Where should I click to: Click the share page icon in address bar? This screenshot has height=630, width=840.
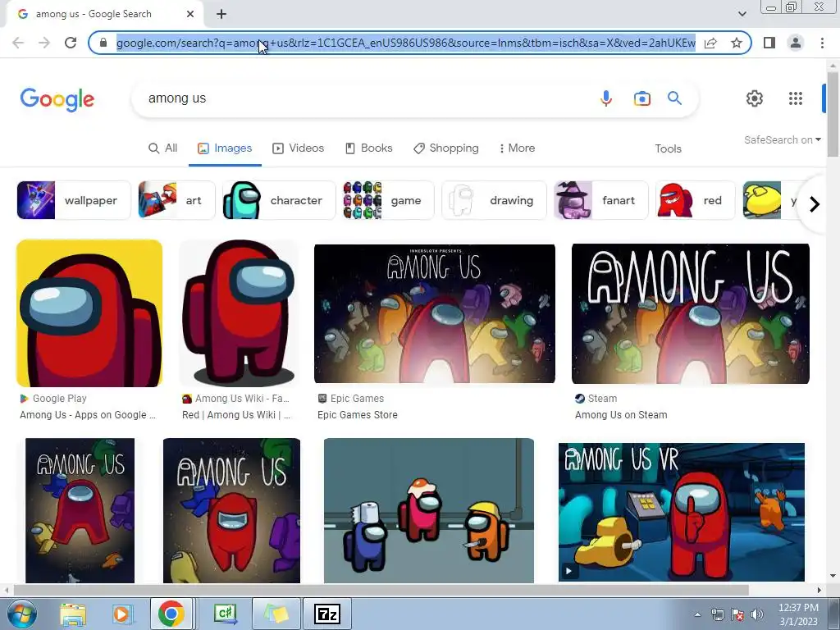(x=710, y=43)
